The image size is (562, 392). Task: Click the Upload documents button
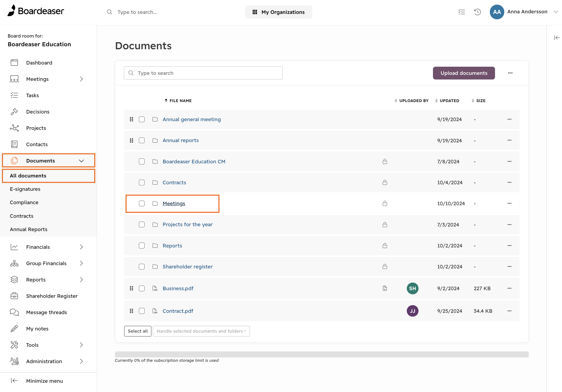[x=464, y=73]
